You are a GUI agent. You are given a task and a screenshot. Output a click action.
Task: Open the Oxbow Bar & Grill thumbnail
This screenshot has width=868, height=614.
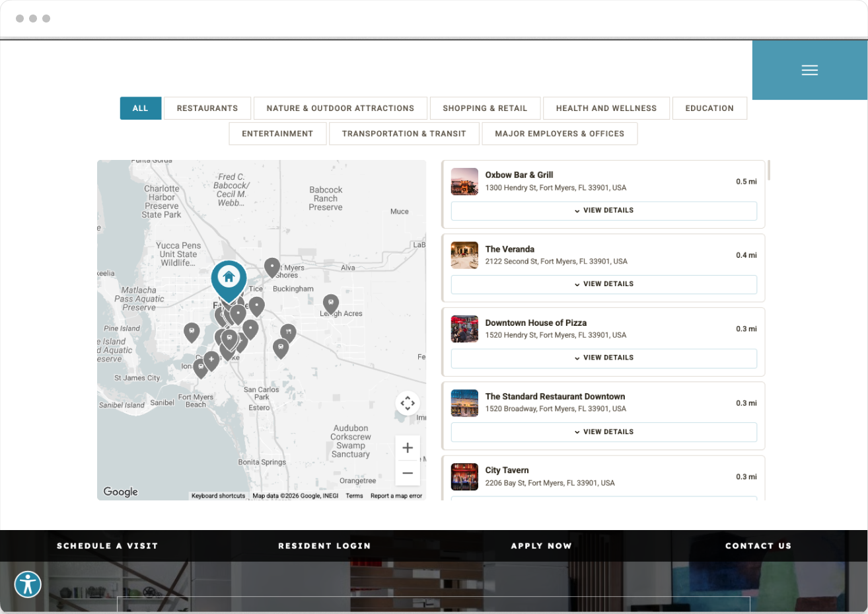(x=464, y=182)
